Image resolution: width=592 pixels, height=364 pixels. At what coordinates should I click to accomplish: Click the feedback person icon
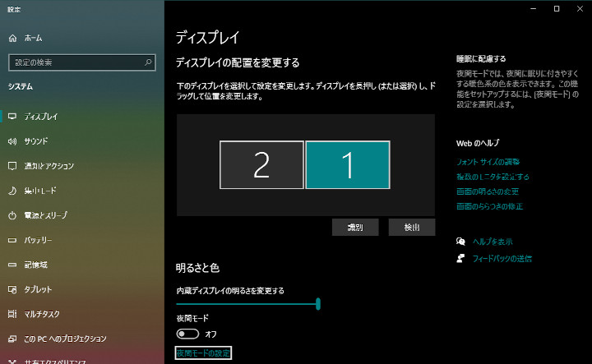tap(460, 258)
